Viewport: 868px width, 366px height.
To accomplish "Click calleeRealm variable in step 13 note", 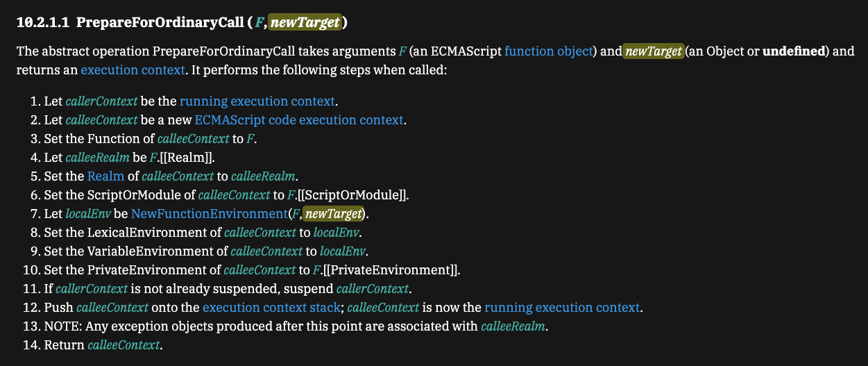I will click(513, 326).
